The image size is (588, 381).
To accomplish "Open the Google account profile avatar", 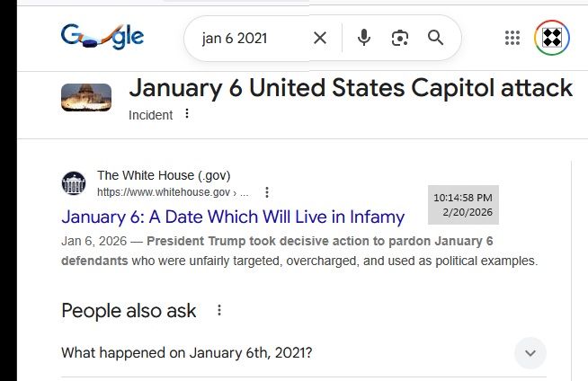I will point(552,38).
